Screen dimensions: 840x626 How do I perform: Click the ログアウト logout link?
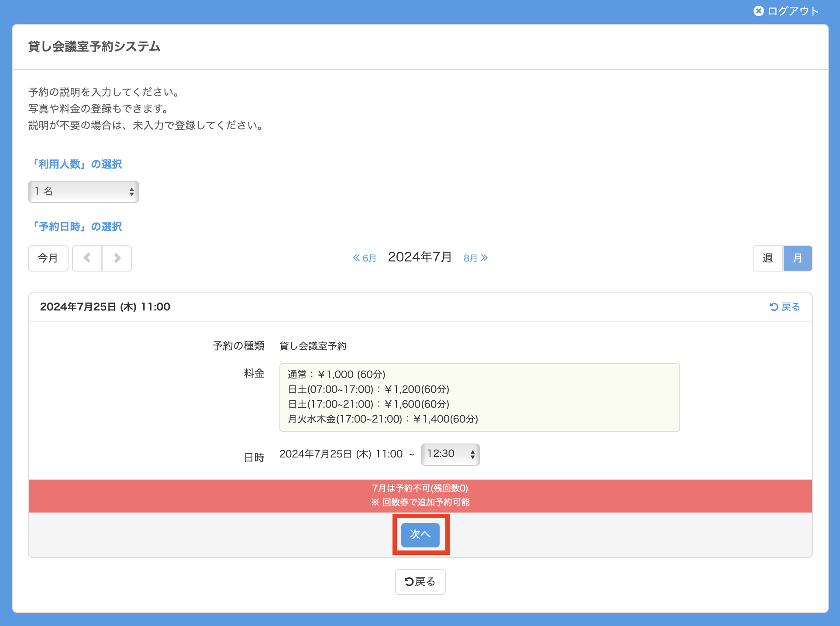[x=786, y=11]
